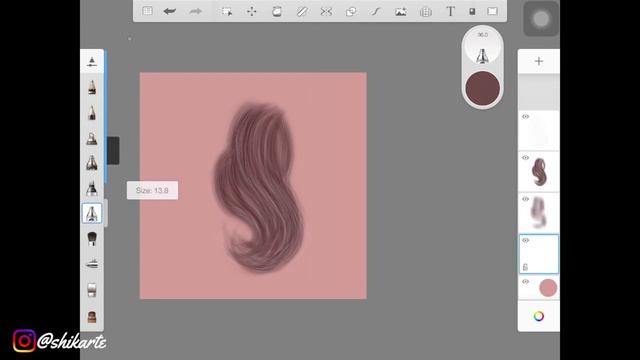The width and height of the screenshot is (640, 360).
Task: Select the blurred hair layer thumbnail
Action: coord(539,213)
